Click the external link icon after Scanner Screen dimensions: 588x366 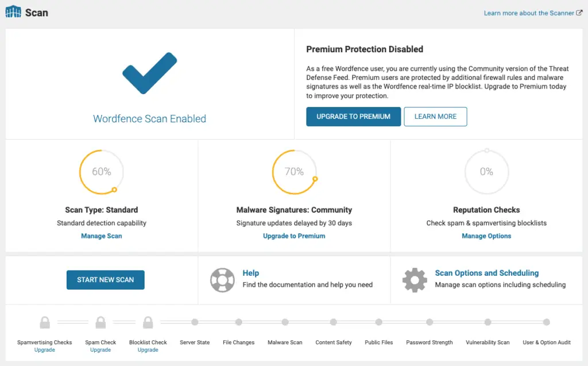click(x=579, y=13)
